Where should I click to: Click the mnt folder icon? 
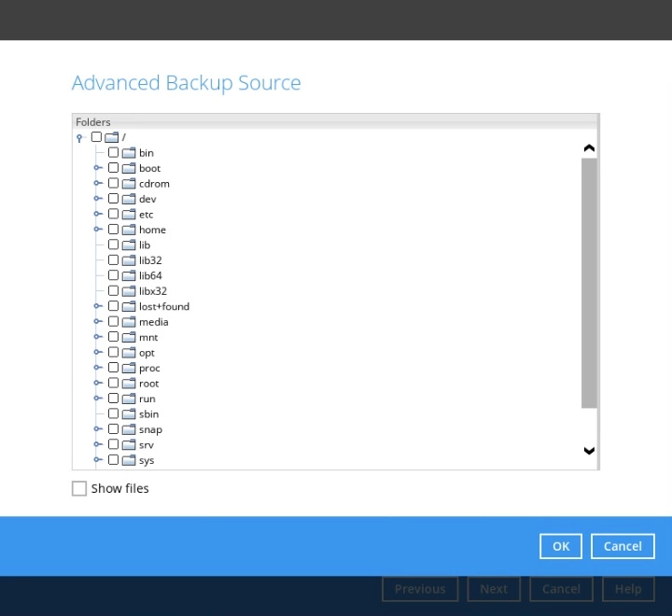point(129,337)
